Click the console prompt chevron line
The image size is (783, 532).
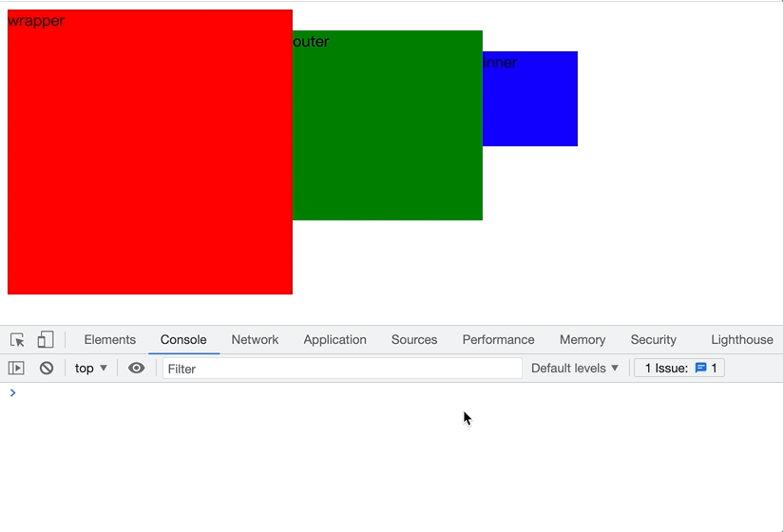click(x=391, y=393)
